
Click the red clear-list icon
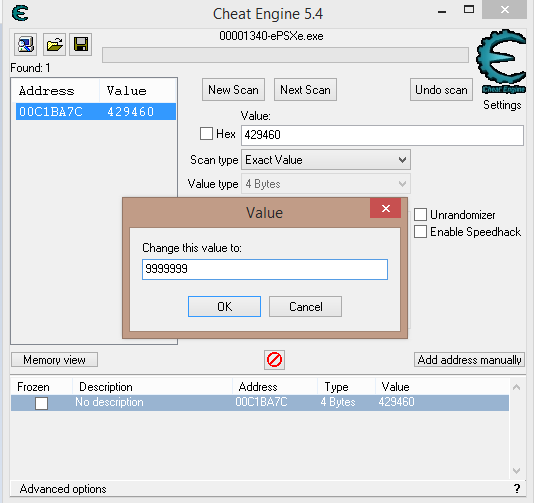[x=274, y=360]
